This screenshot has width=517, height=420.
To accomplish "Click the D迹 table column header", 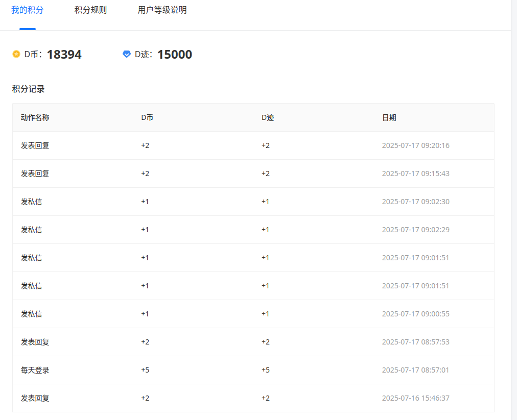I will [x=268, y=117].
